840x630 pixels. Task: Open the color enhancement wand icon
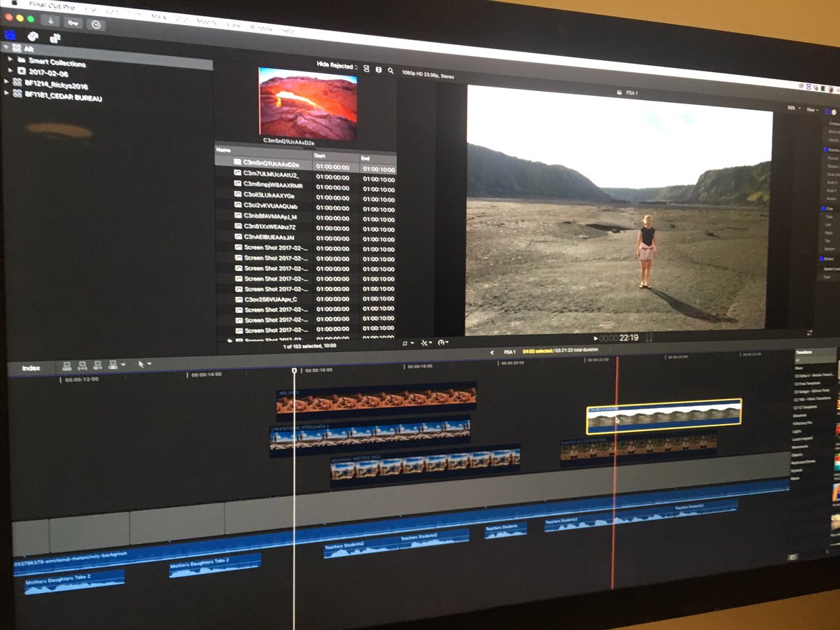[423, 343]
